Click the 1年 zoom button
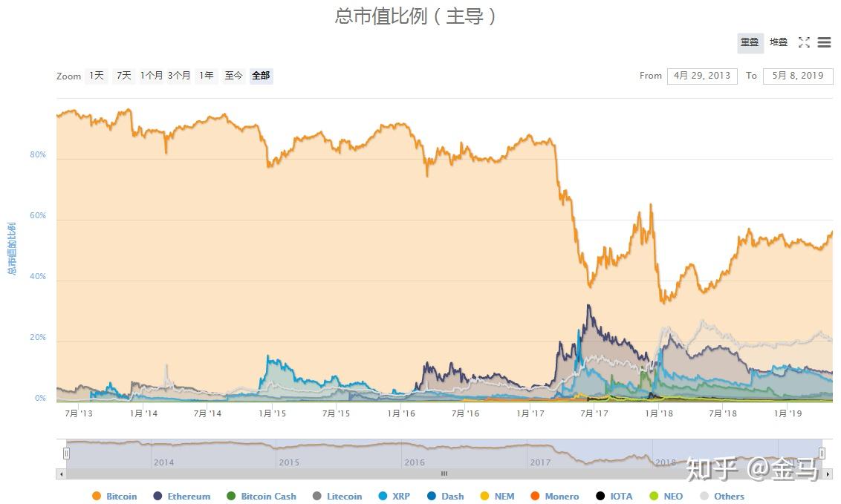 (206, 76)
